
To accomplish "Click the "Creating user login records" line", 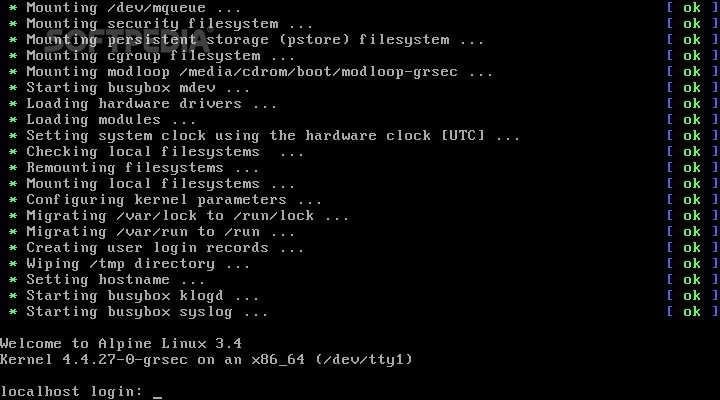I will [164, 248].
